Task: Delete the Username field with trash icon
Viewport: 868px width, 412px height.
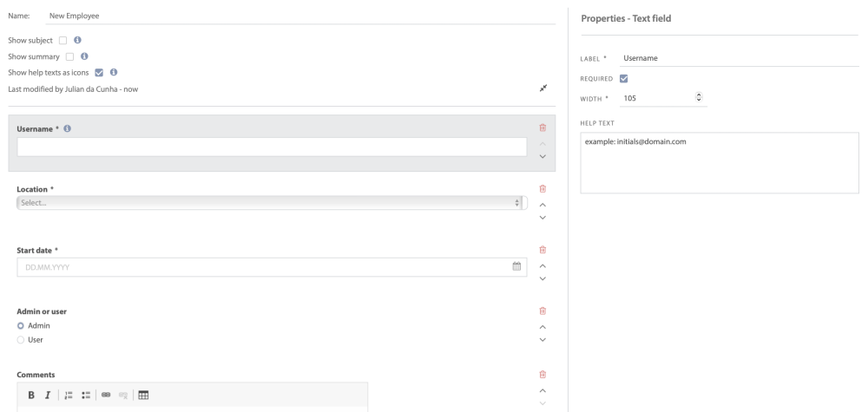Action: tap(543, 128)
